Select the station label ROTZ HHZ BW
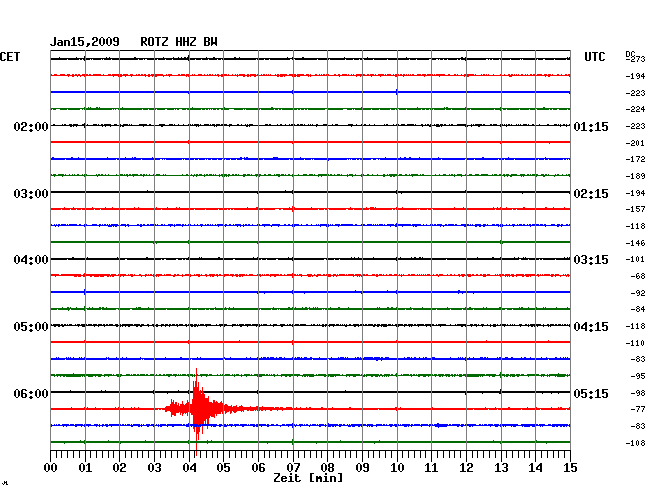The height and width of the screenshot is (494, 650). coord(179,42)
